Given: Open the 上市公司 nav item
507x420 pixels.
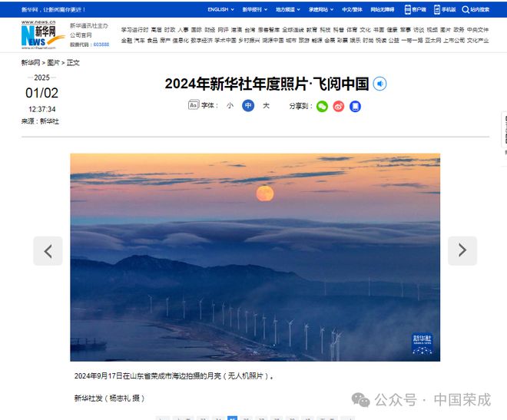Looking at the screenshot, I should [x=454, y=41].
